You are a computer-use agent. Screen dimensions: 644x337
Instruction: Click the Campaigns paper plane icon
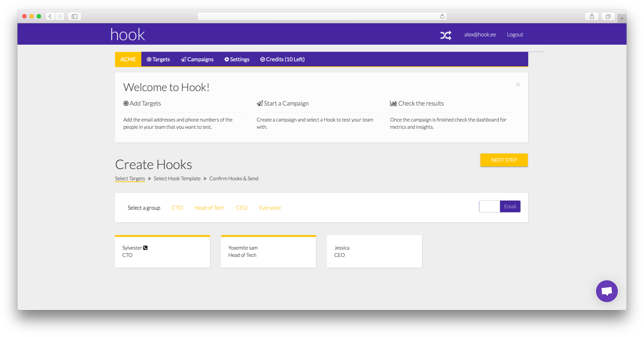click(183, 59)
